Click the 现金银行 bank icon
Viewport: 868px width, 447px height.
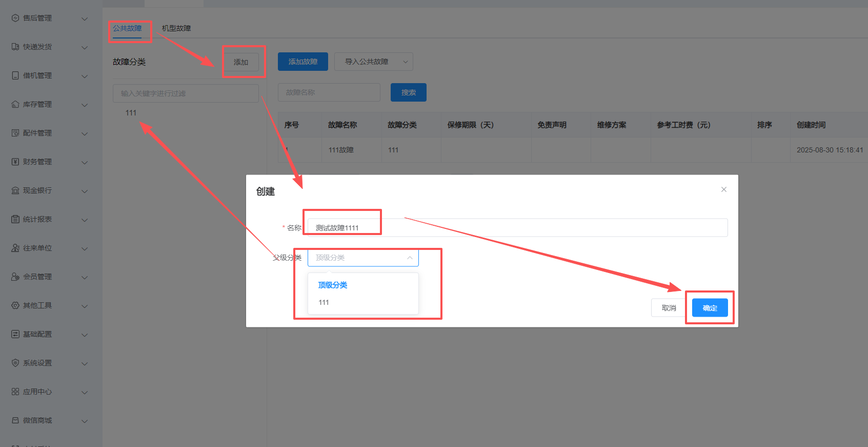pos(15,190)
